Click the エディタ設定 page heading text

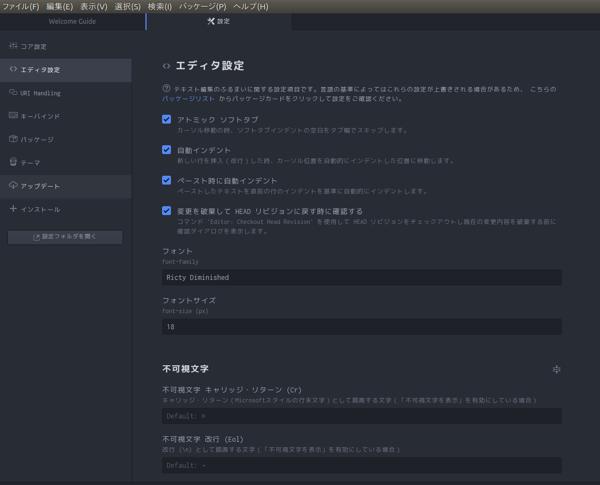coord(210,66)
